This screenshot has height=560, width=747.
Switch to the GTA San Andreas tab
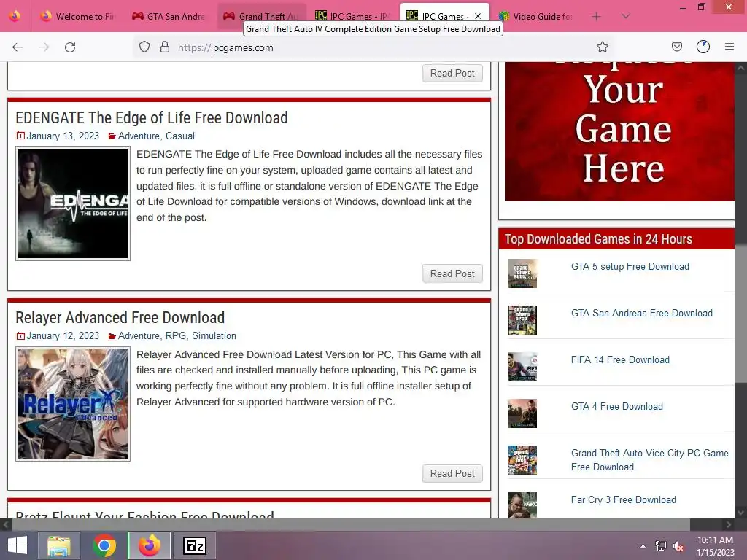pyautogui.click(x=169, y=16)
